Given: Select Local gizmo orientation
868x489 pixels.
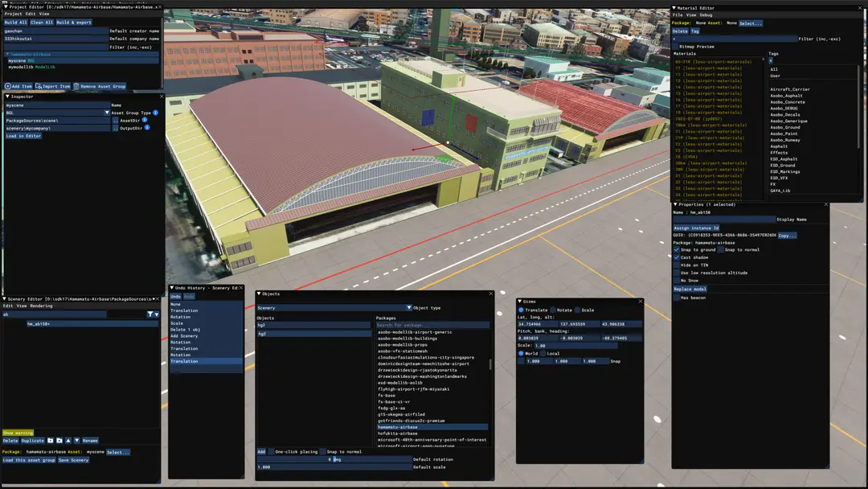Looking at the screenshot, I should pos(543,353).
